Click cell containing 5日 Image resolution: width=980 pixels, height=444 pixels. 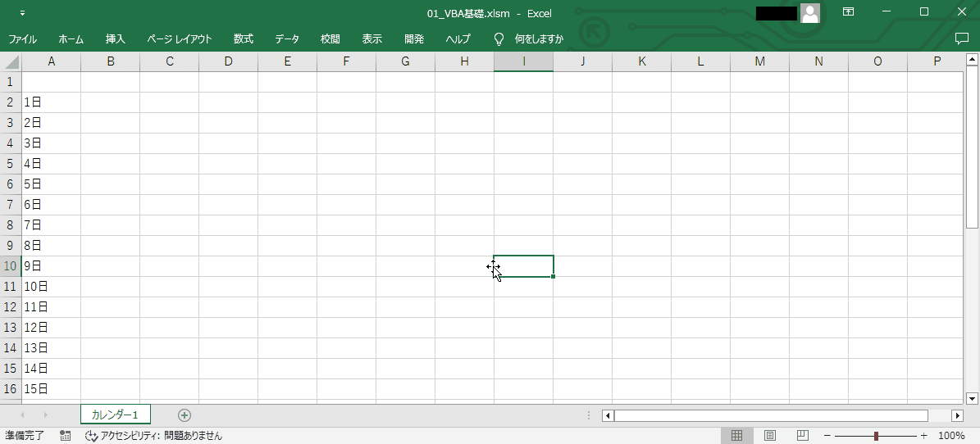(51, 184)
